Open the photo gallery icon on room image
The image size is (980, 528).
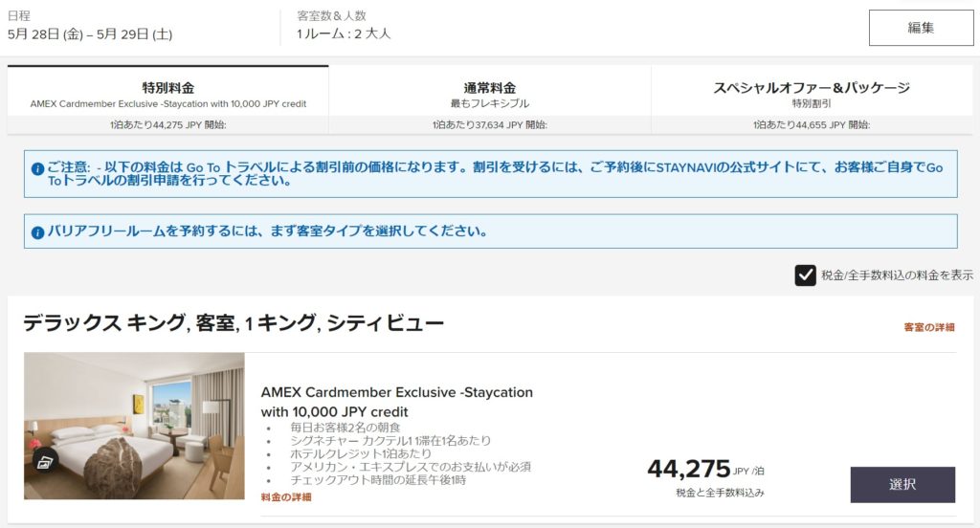click(x=45, y=462)
